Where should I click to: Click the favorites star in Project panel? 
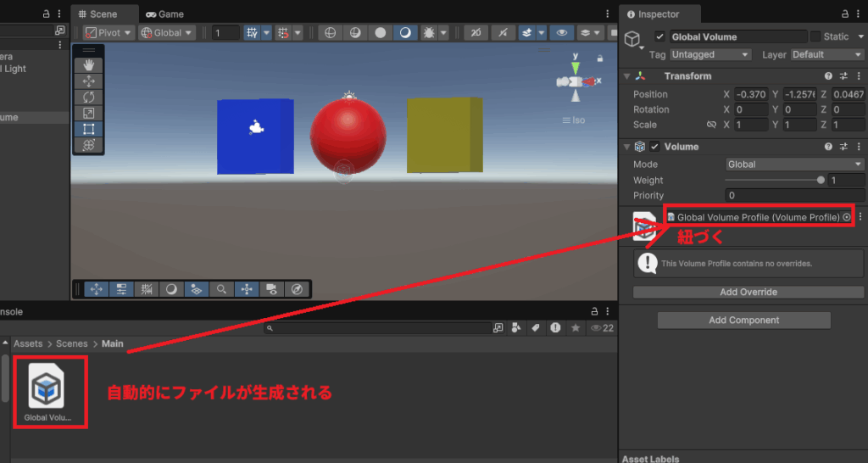point(576,327)
